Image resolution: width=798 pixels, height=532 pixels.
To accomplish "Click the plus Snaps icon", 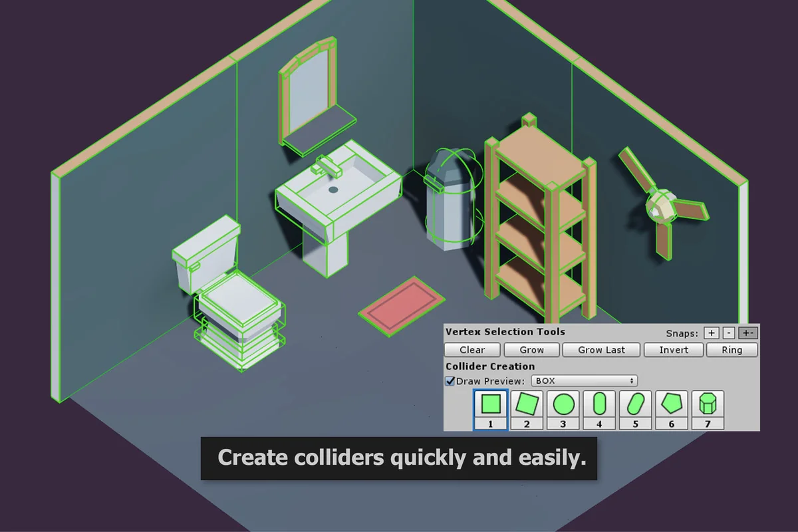I will (712, 332).
